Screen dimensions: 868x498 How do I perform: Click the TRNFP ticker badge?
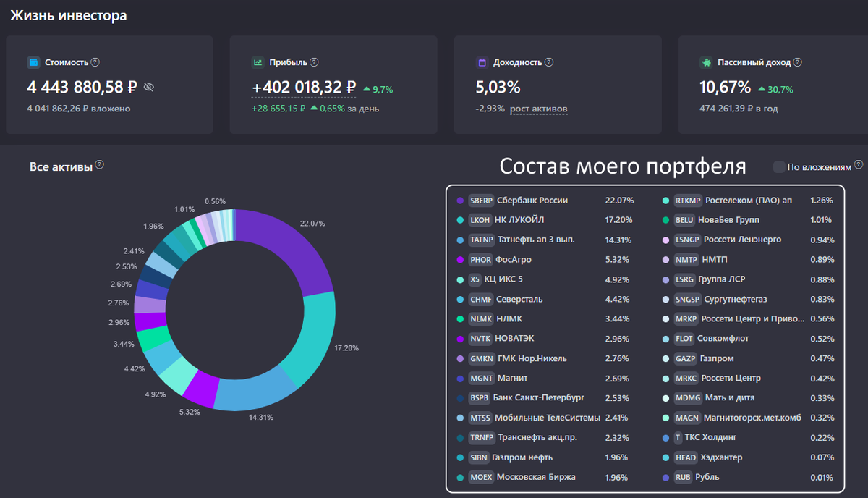[x=481, y=438]
